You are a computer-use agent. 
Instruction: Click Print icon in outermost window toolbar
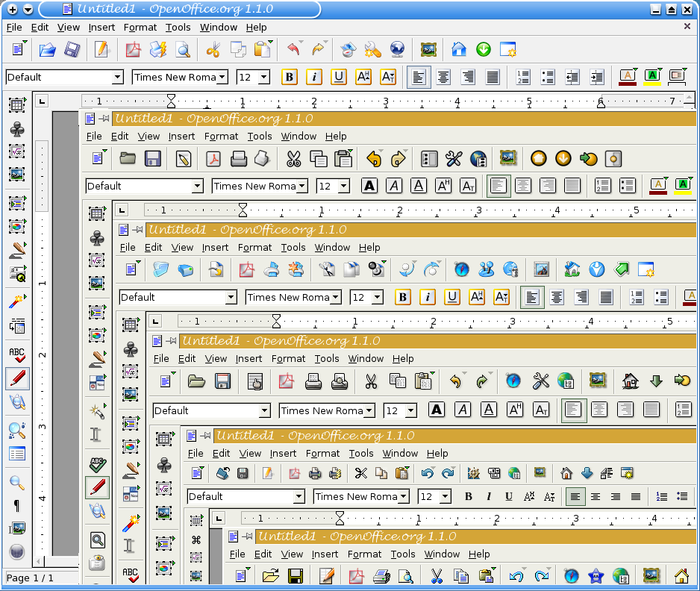point(157,49)
